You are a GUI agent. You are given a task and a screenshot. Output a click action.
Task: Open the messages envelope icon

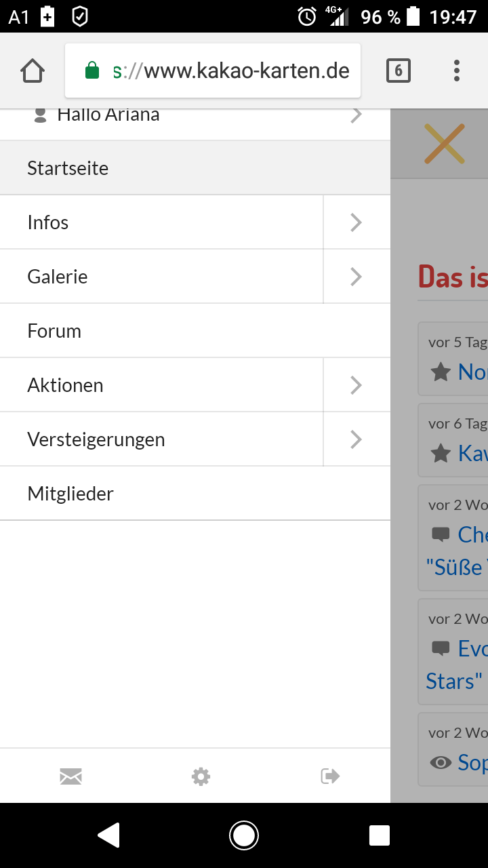point(70,776)
